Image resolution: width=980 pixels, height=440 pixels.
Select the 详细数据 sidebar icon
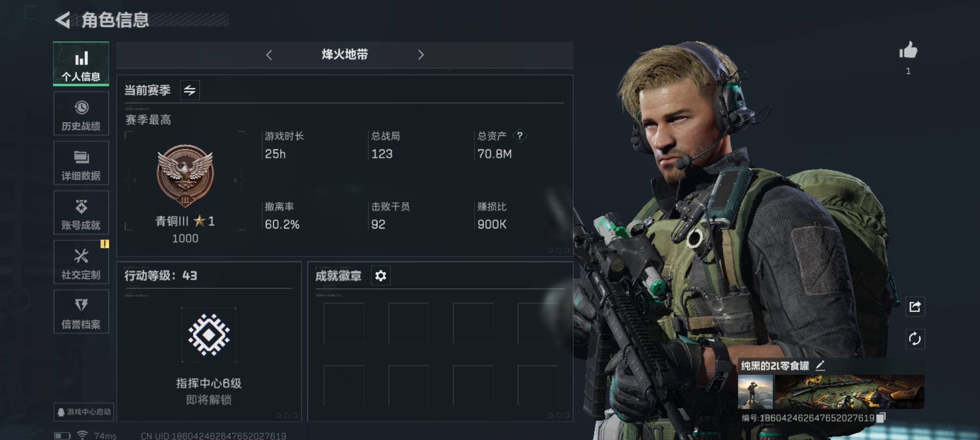tap(81, 163)
